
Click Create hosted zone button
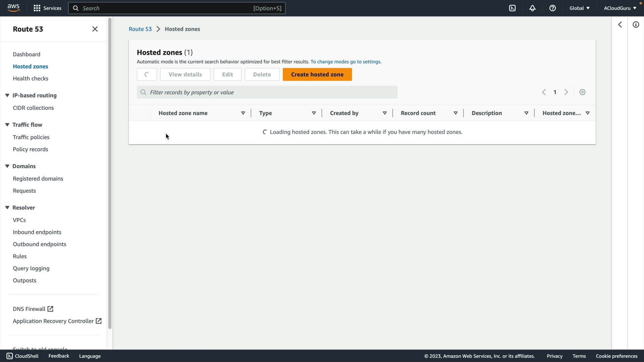pyautogui.click(x=317, y=74)
